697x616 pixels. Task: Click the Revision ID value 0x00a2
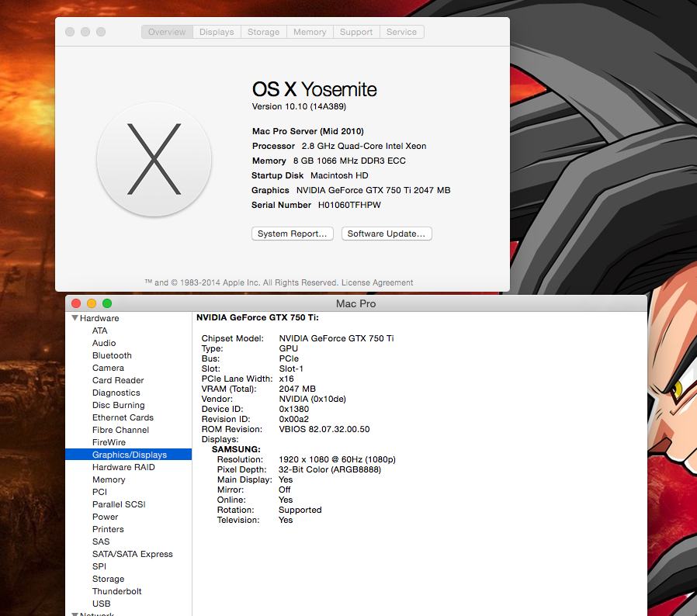point(293,419)
